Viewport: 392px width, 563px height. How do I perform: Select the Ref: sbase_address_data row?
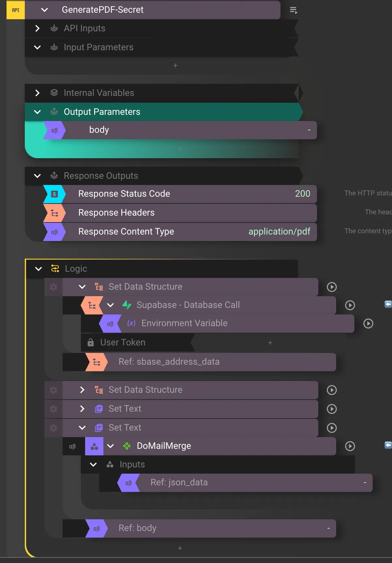coord(169,362)
